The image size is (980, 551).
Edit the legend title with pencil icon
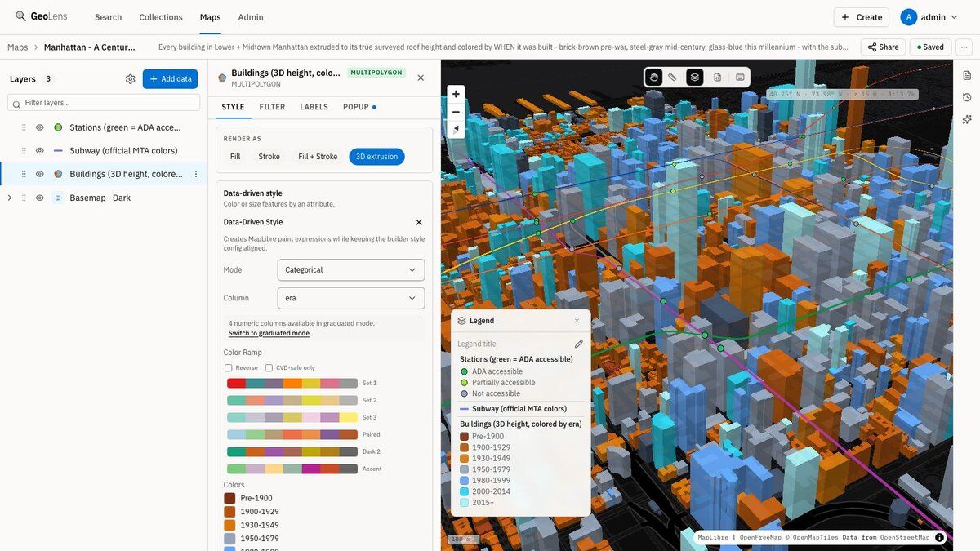pyautogui.click(x=579, y=344)
